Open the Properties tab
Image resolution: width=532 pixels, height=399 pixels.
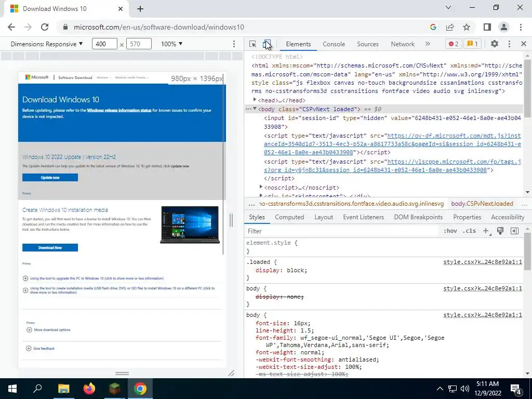click(x=467, y=217)
